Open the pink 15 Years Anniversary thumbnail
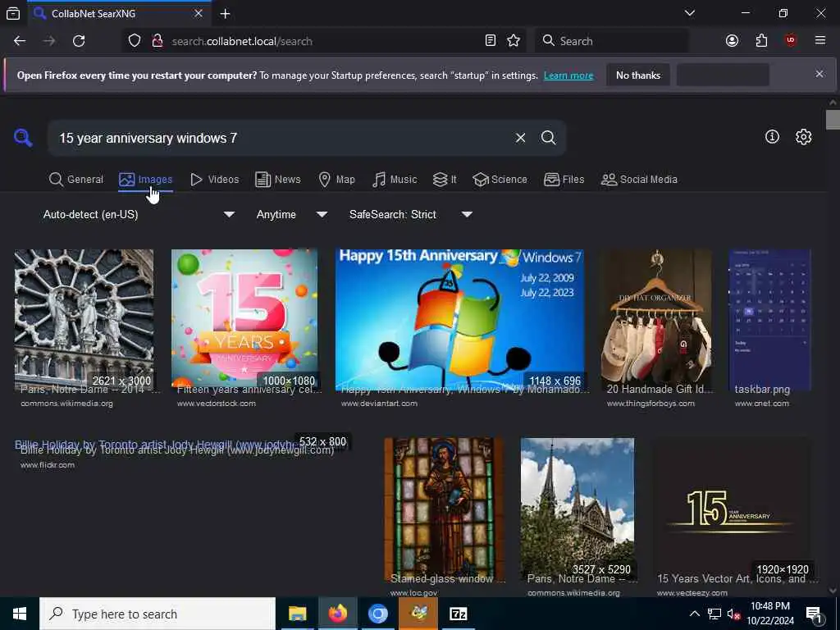Viewport: 840px width, 630px height. (244, 320)
